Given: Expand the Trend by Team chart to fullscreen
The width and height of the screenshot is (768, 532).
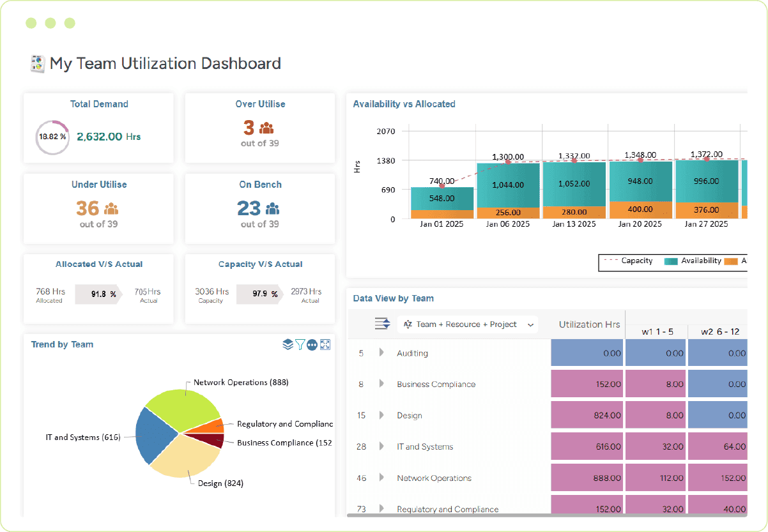Looking at the screenshot, I should (325, 344).
